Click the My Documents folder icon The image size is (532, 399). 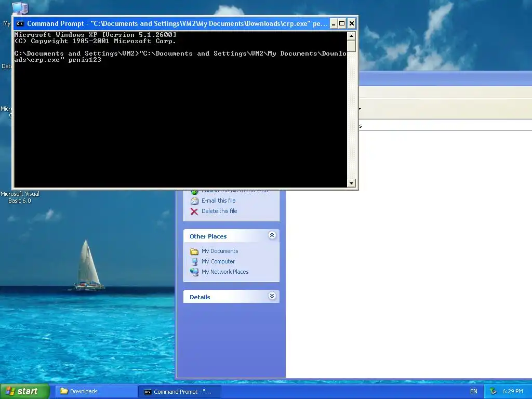(x=194, y=251)
